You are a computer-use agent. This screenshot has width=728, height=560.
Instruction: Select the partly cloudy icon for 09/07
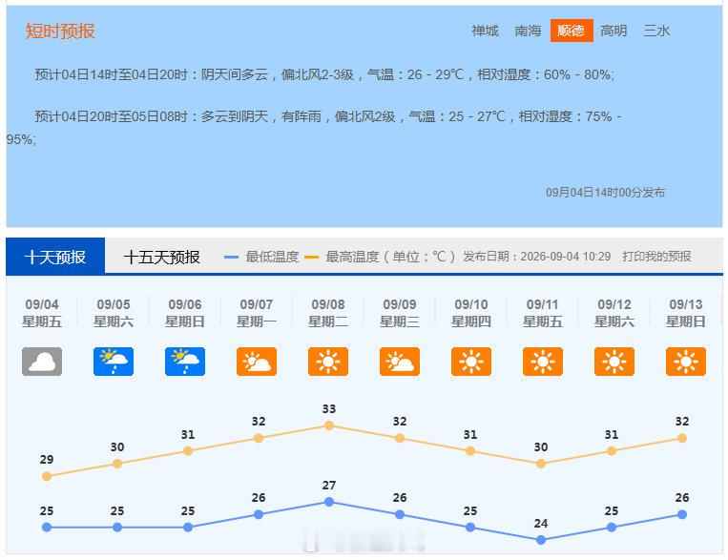(257, 362)
